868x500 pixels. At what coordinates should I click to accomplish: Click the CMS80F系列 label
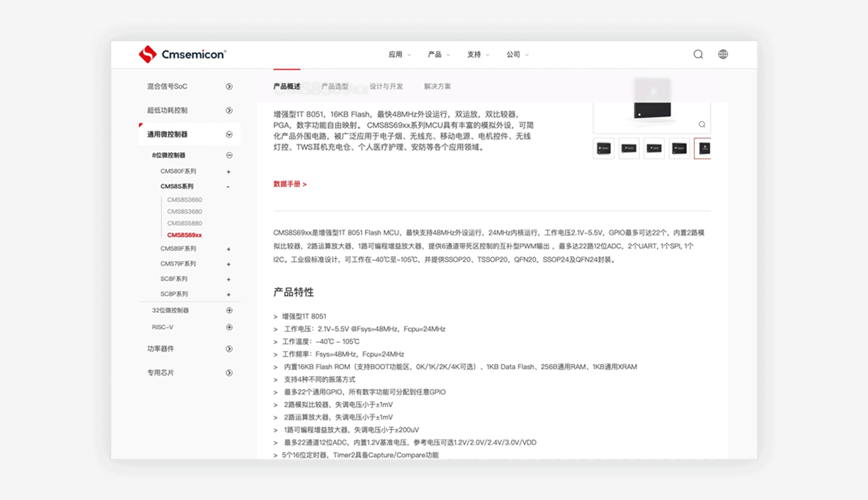coord(179,171)
